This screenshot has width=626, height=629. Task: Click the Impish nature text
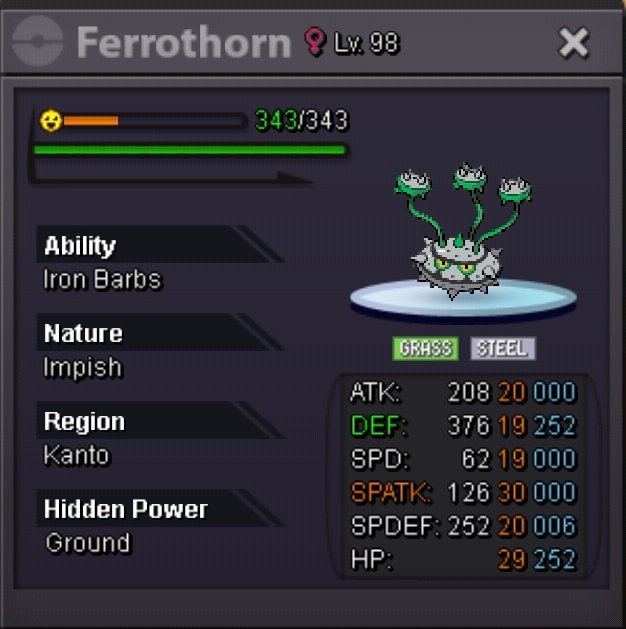(83, 367)
